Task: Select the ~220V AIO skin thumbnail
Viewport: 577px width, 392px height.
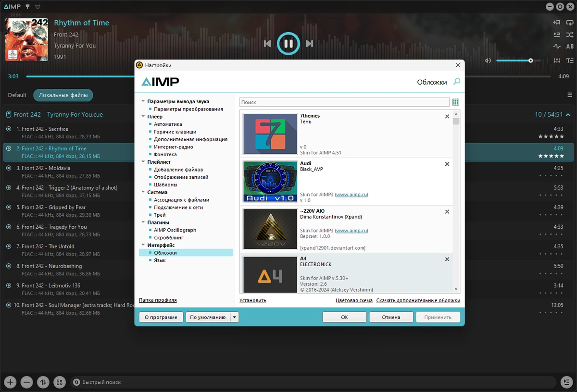Action: coord(270,229)
